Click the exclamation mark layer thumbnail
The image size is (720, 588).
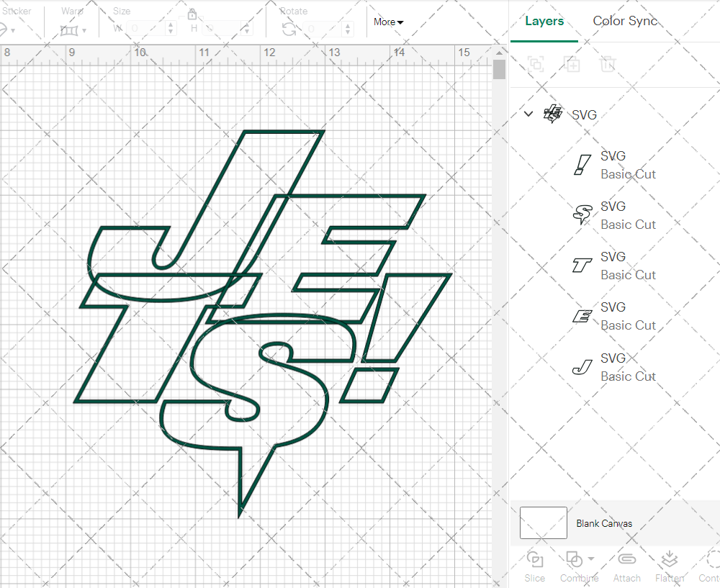(582, 166)
